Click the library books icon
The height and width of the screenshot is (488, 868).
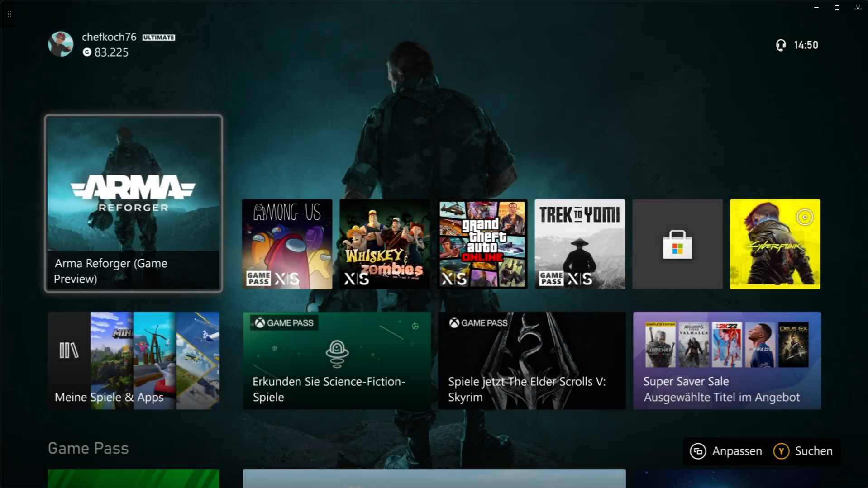pyautogui.click(x=69, y=351)
